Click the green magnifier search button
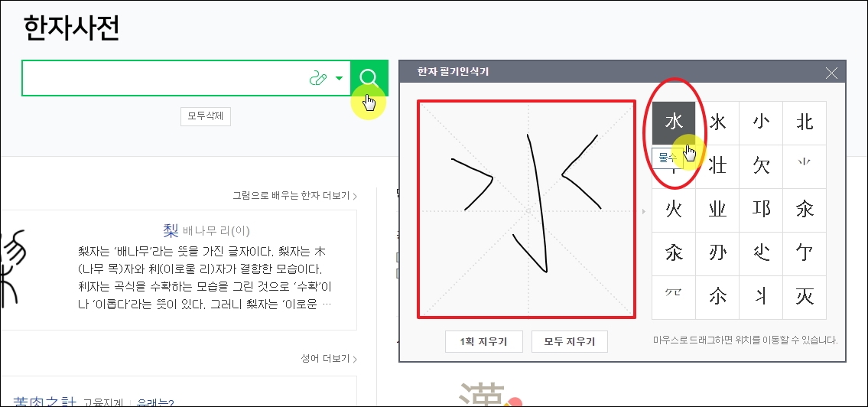Screen dimensions: 868x407 (369, 78)
